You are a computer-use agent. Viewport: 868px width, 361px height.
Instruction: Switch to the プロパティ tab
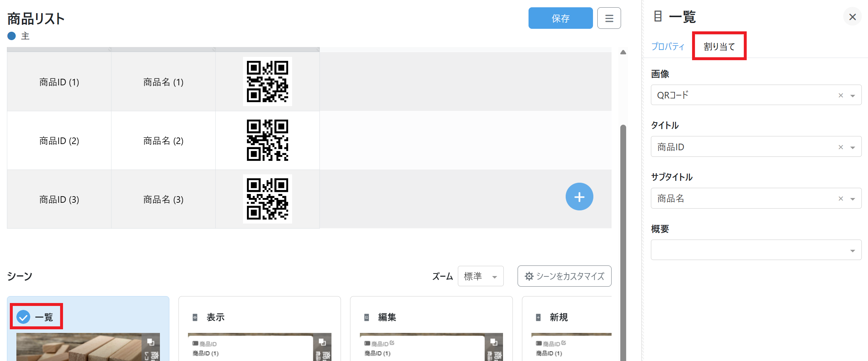click(x=667, y=46)
